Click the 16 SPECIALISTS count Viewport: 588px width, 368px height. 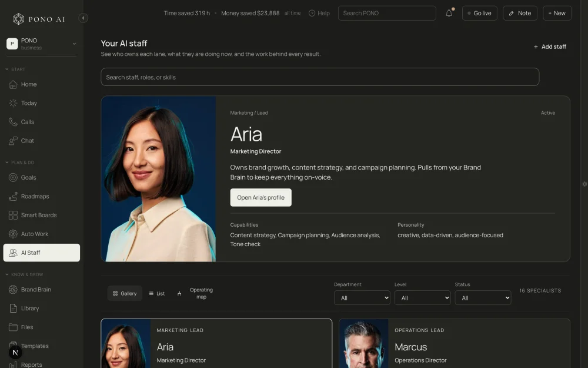coord(540,291)
